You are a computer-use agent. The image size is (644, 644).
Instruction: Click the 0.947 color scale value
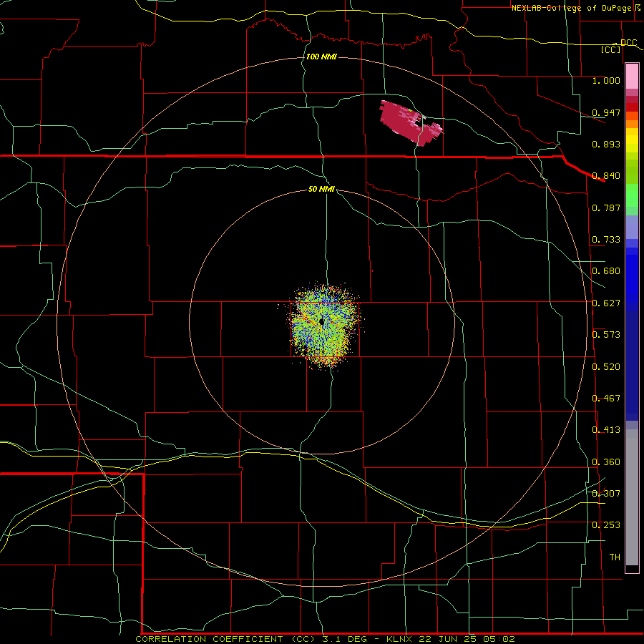coord(606,112)
